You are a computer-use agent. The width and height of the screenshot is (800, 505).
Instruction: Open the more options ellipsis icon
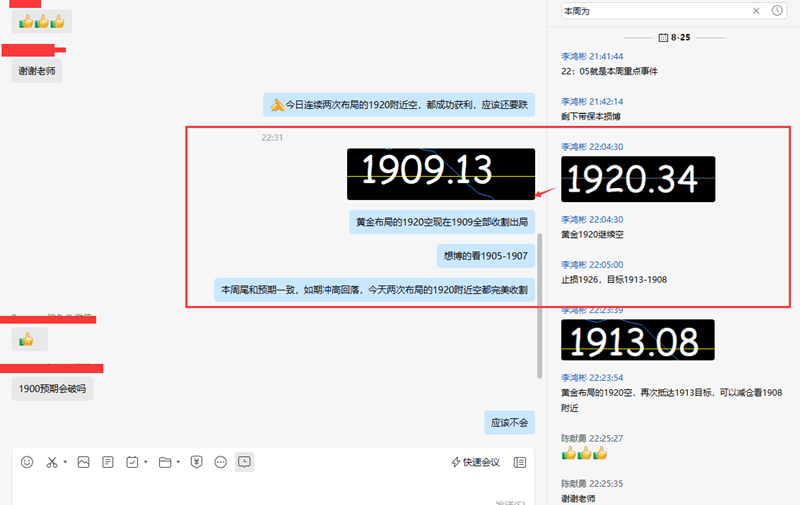pyautogui.click(x=220, y=462)
